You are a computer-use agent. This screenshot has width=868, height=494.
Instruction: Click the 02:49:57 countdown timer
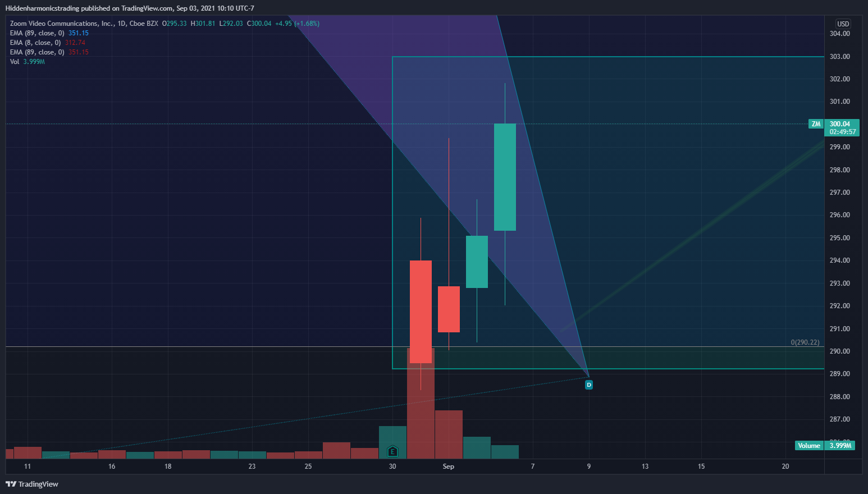pos(843,132)
